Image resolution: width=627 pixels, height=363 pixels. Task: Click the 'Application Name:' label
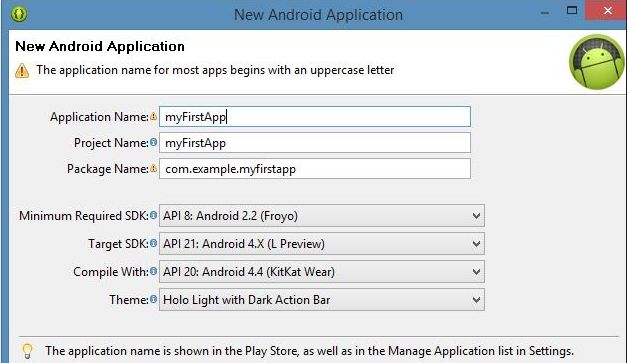click(99, 117)
